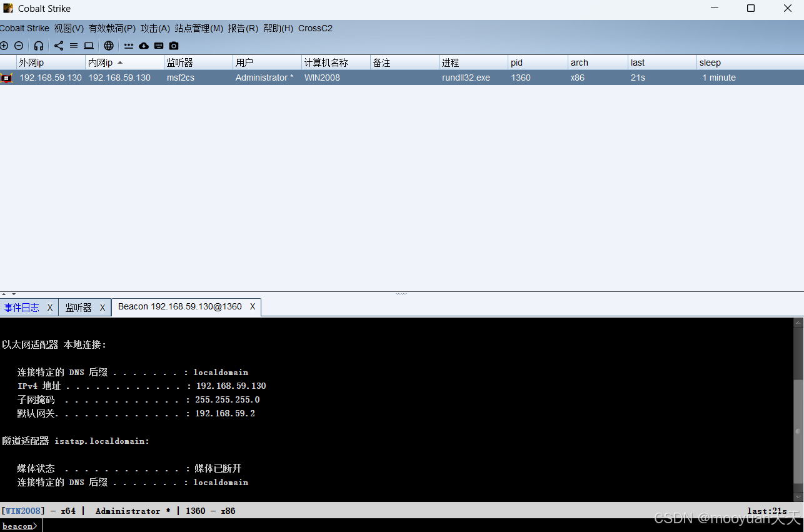Open the 站点管理(M) menu

tap(199, 28)
